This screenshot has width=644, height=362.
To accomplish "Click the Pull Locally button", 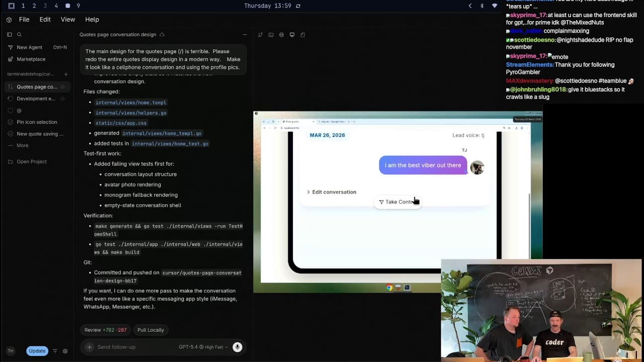I will [x=150, y=330].
